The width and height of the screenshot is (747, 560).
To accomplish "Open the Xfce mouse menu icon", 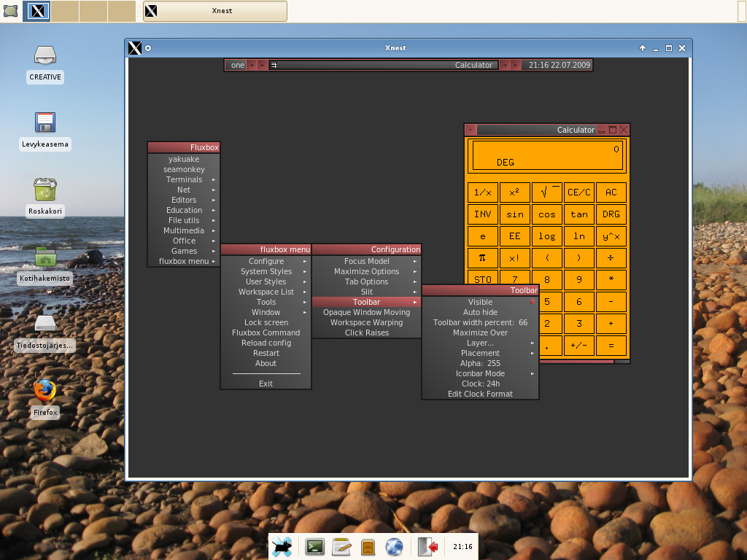I will (283, 546).
